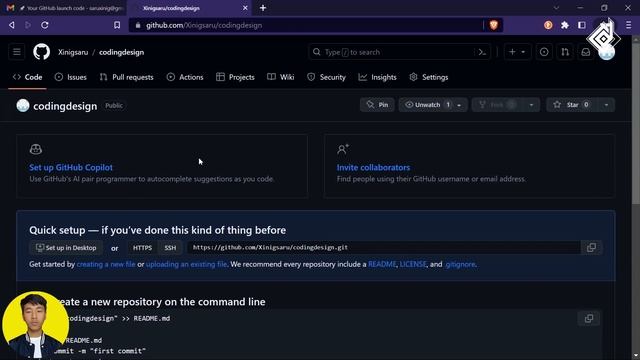Open the tab search dropdown chevron
The height and width of the screenshot is (360, 640).
point(556,8)
